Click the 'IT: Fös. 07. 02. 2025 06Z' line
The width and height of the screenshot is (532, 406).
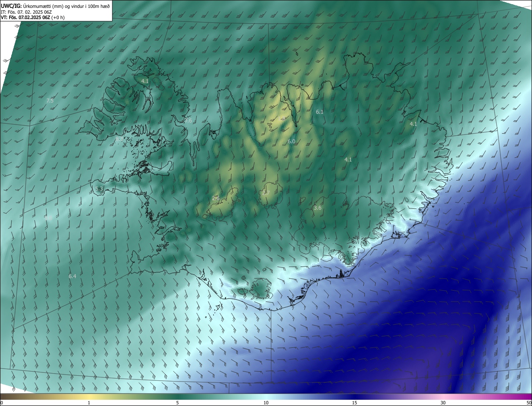click(26, 12)
